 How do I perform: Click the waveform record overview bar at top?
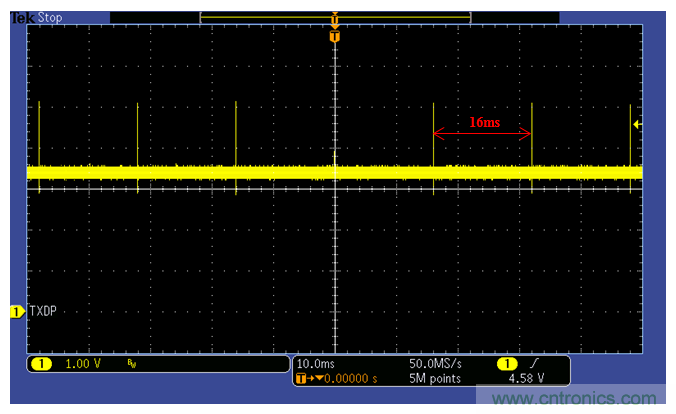pos(335,15)
